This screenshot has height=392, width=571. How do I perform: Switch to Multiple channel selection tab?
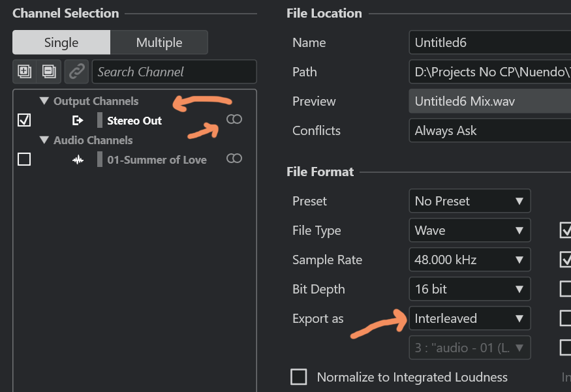pyautogui.click(x=159, y=42)
